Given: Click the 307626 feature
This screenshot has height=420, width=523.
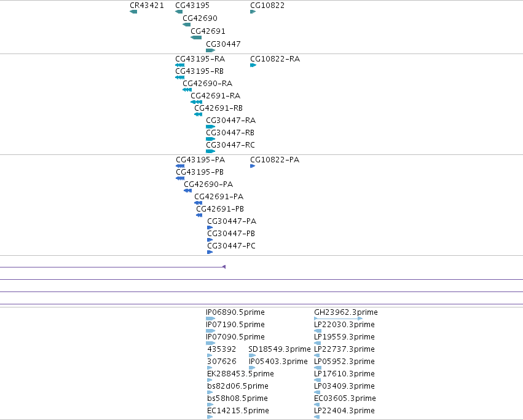Looking at the screenshot, I should [x=210, y=368].
